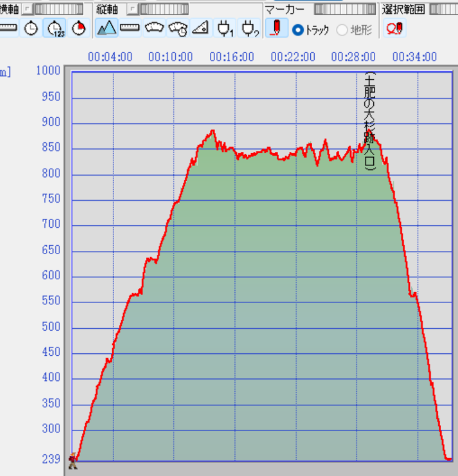Click the 950 elevation axis label
This screenshot has height=476, width=458.
coord(51,97)
